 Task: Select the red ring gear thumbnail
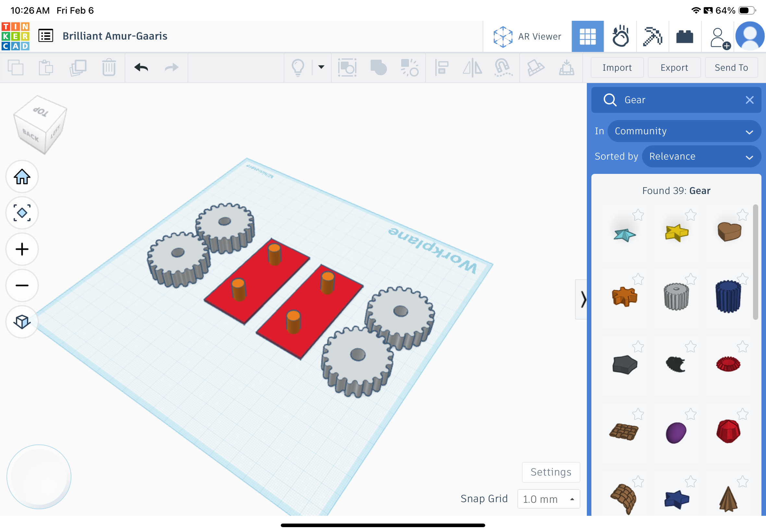pos(728,364)
